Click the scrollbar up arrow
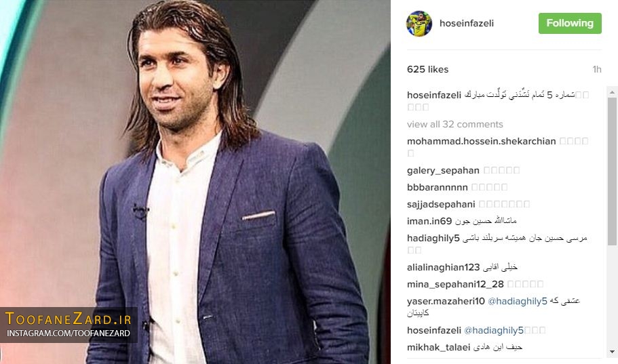Screen dimensions: 618x364 [x=612, y=93]
